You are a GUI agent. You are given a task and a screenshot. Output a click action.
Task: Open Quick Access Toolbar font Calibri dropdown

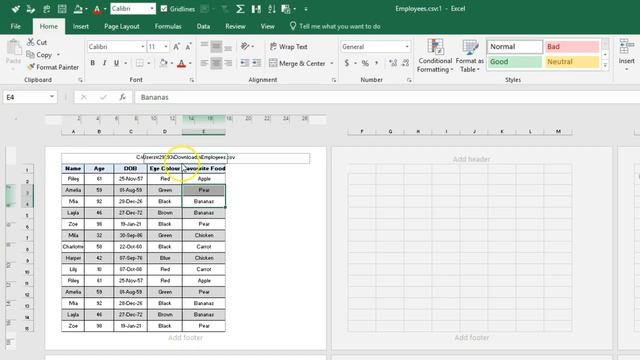pos(152,9)
